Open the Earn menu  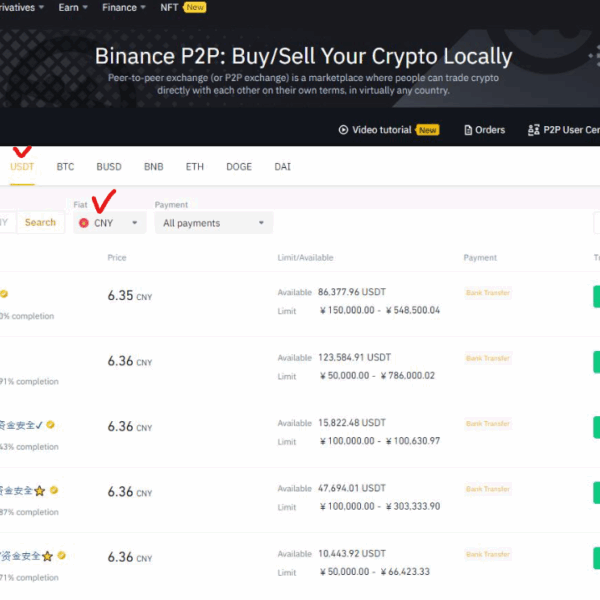[73, 7]
